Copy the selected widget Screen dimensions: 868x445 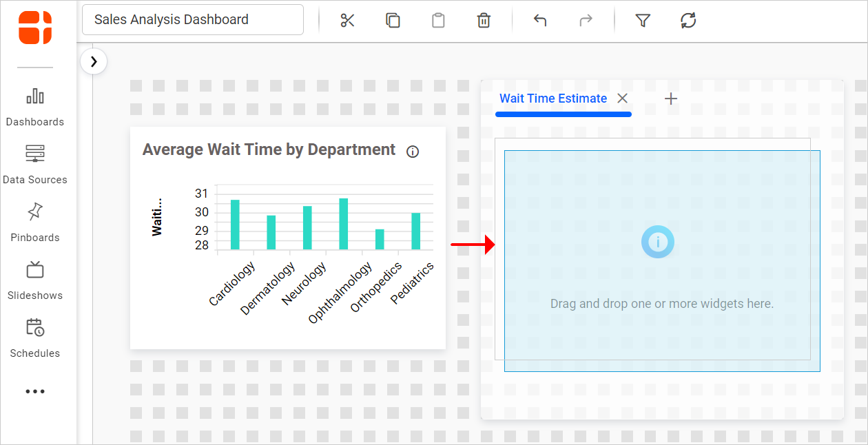coord(393,21)
